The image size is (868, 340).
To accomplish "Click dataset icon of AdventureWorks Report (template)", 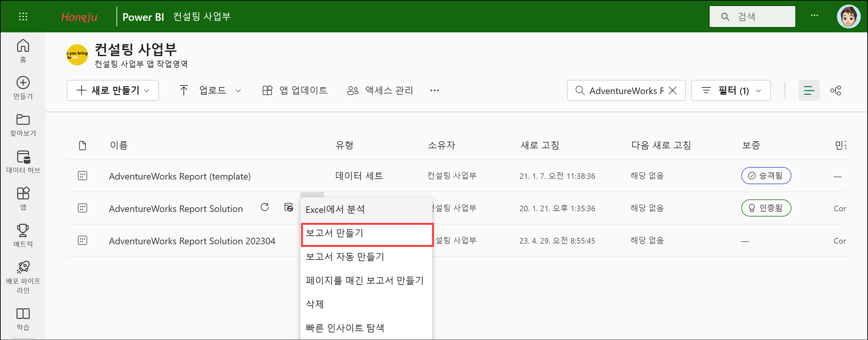I will [83, 176].
